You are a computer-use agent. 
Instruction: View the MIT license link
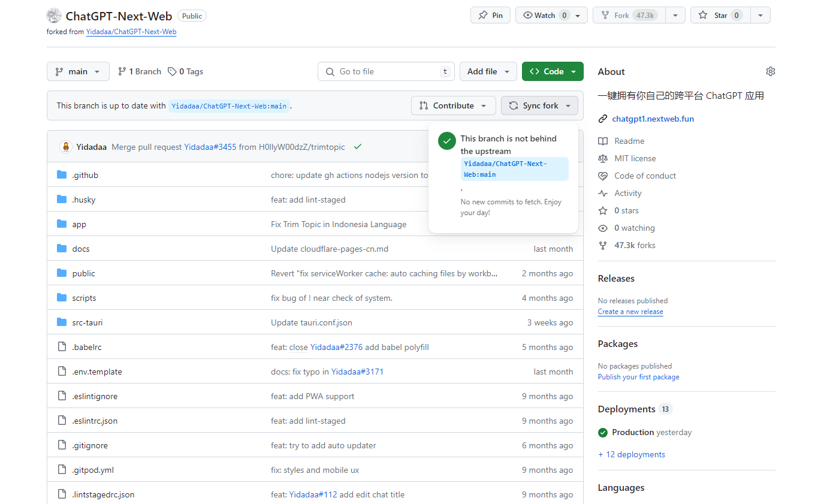635,158
